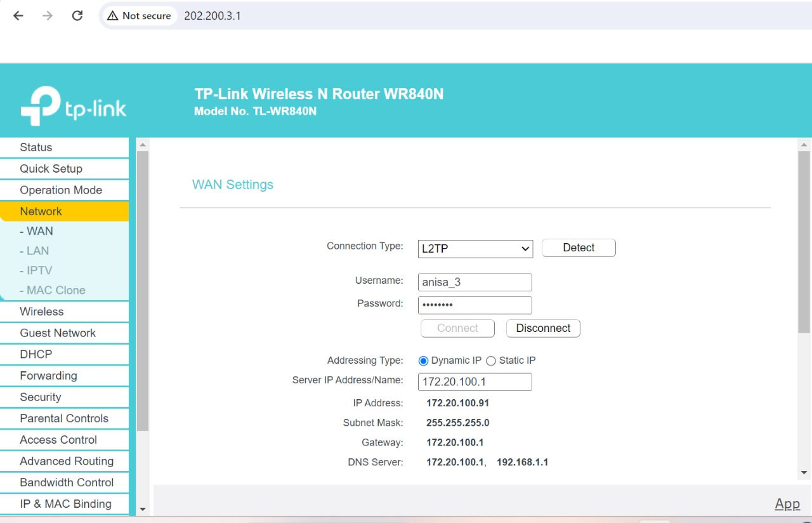Open IP & MAC Binding menu
The width and height of the screenshot is (812, 523).
click(64, 504)
